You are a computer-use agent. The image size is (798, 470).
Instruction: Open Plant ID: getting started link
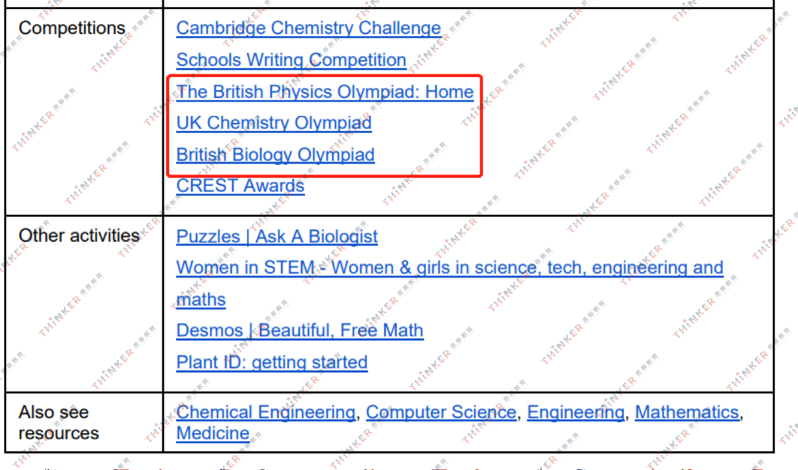pyautogui.click(x=271, y=362)
